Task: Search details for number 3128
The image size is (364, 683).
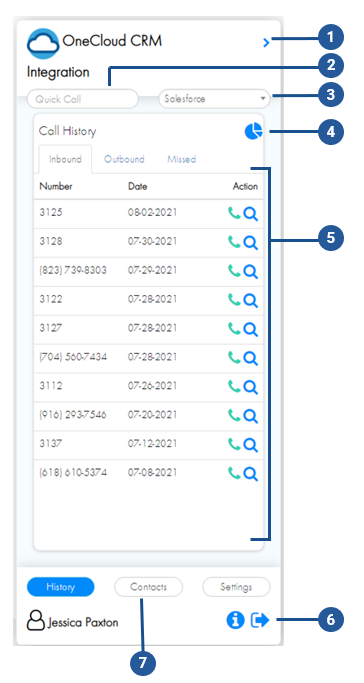Action: 250,243
